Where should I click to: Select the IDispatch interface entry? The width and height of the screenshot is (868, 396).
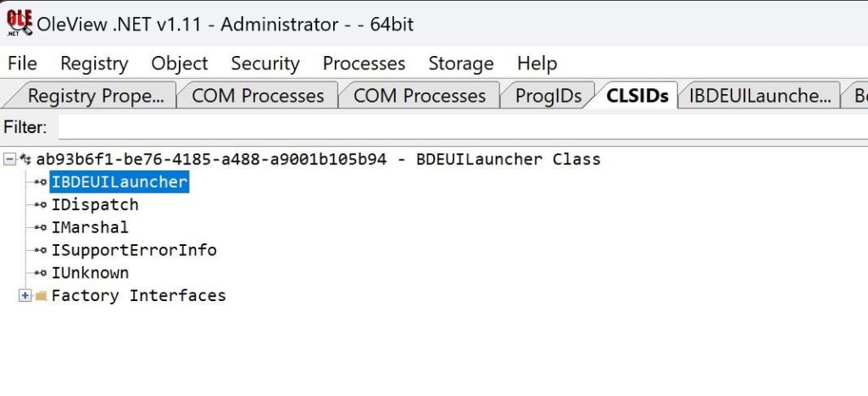[x=94, y=205]
